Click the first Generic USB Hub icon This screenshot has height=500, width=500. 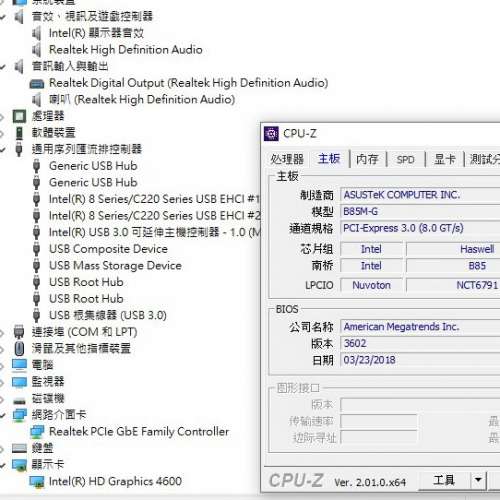(x=36, y=166)
